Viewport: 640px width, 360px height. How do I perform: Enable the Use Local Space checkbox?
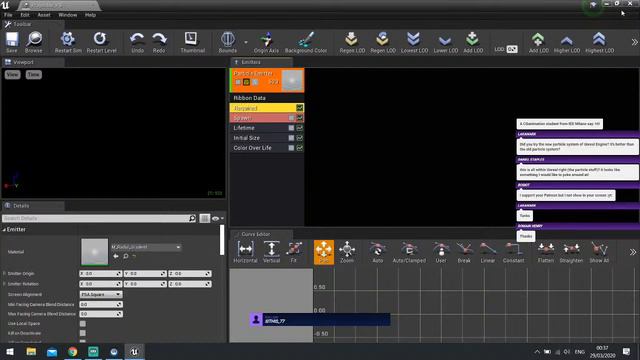(x=83, y=324)
